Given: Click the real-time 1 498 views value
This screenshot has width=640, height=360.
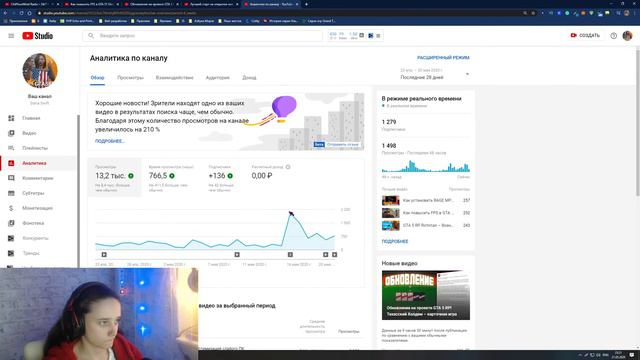Looking at the screenshot, I should [389, 146].
